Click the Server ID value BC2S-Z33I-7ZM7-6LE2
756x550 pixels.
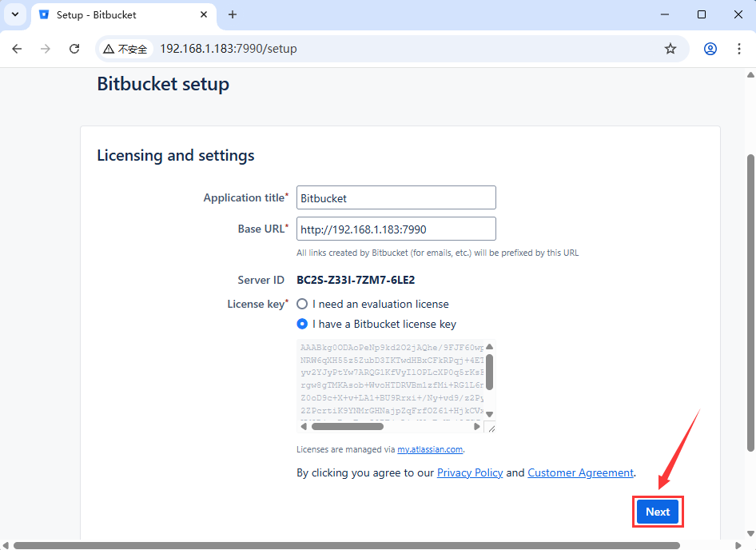tap(356, 281)
